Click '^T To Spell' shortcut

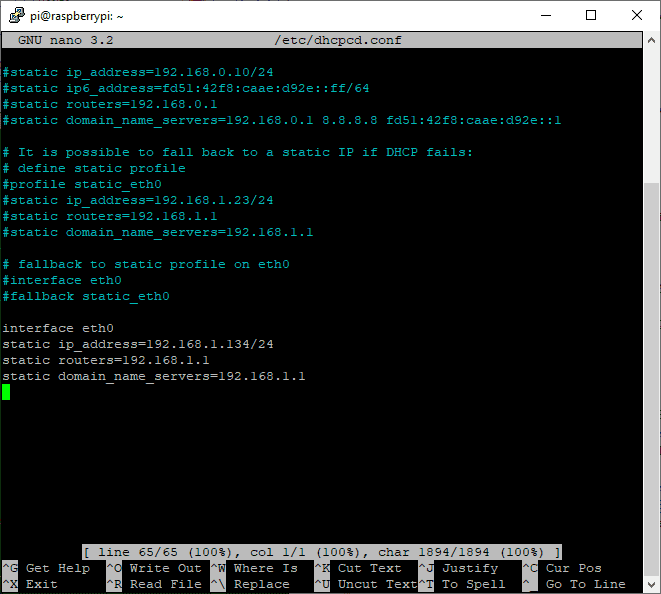click(x=462, y=584)
